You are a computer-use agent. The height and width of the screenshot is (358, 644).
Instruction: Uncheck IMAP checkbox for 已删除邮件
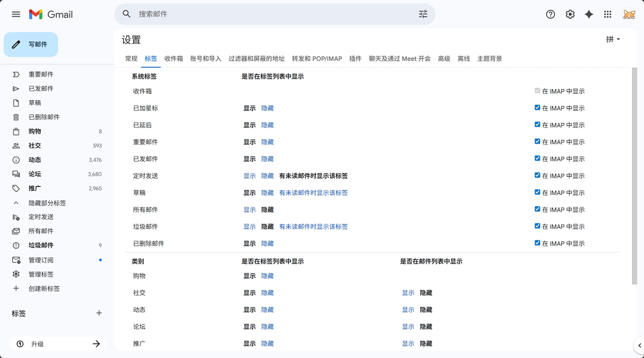pos(537,243)
